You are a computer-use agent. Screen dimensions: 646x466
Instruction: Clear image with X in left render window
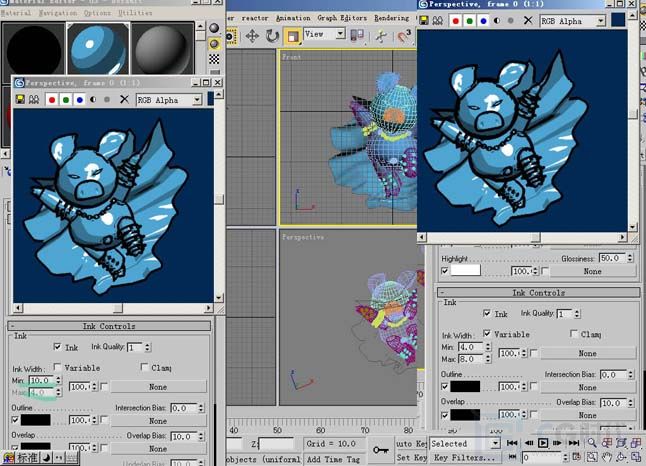(124, 99)
